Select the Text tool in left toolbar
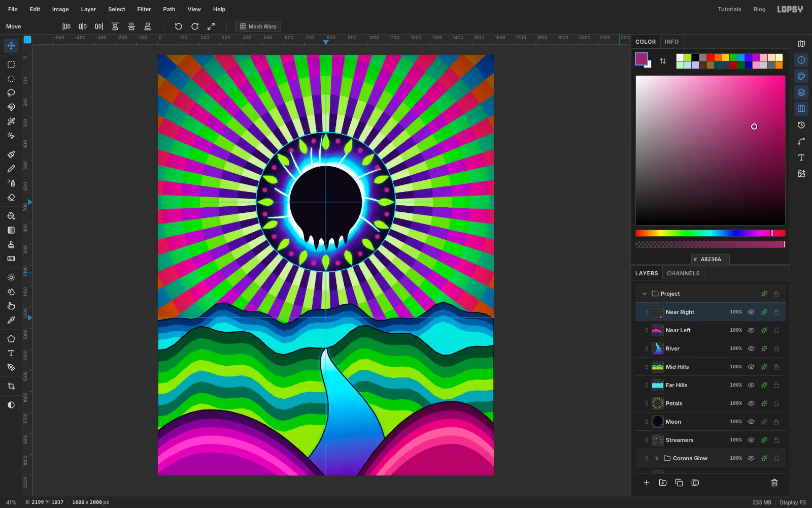This screenshot has height=508, width=812. (11, 353)
